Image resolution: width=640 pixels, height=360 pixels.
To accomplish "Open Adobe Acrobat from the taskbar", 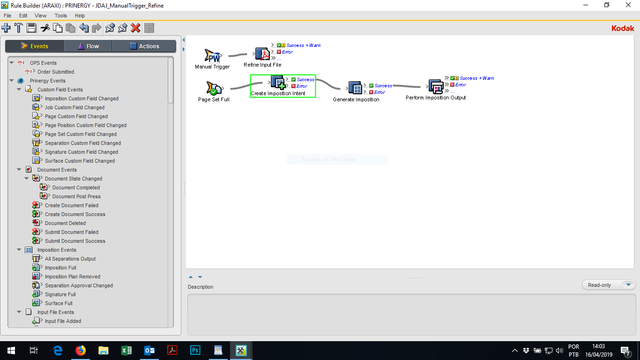I will click(172, 350).
